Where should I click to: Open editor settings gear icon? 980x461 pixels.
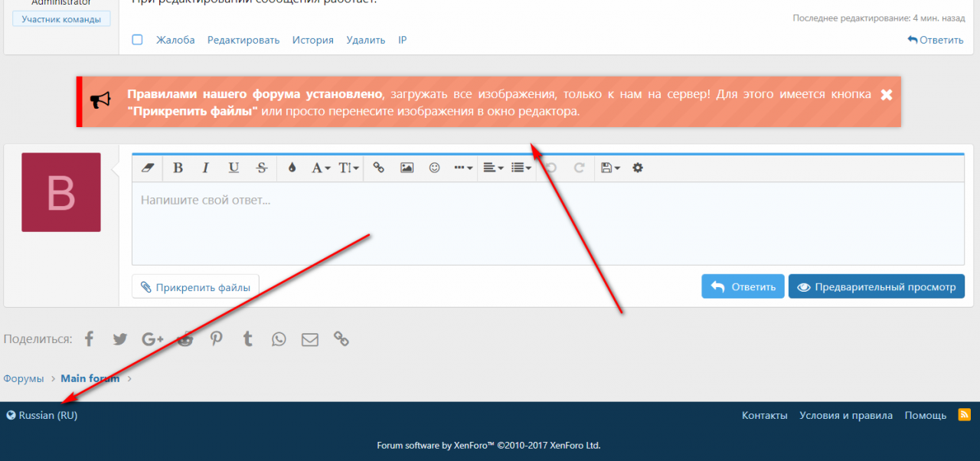[638, 168]
